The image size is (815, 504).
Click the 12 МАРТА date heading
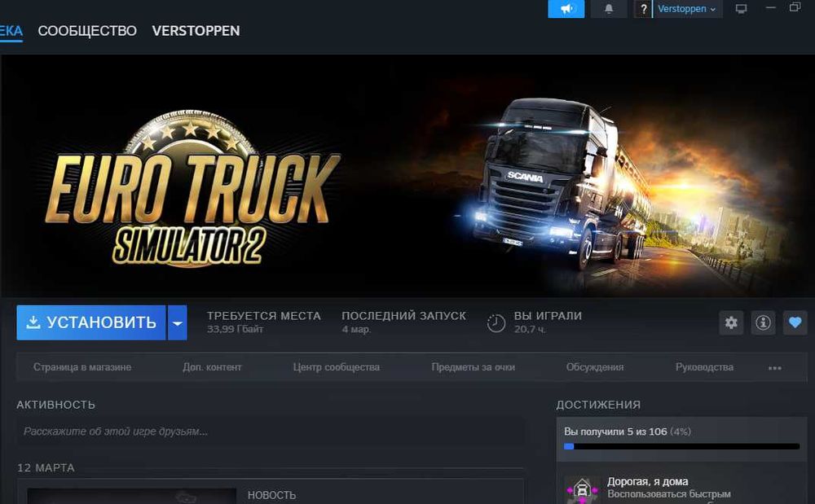click(46, 467)
